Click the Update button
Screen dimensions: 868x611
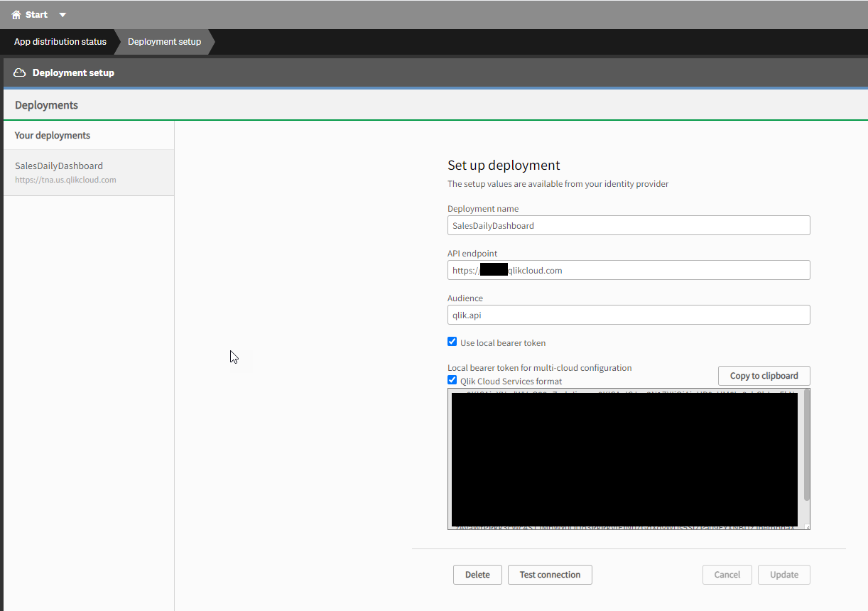(x=783, y=574)
